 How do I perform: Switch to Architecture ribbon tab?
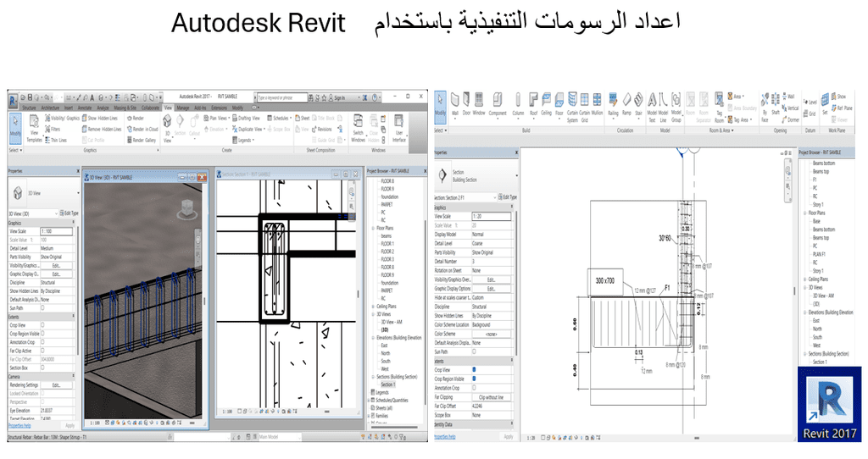tap(50, 108)
